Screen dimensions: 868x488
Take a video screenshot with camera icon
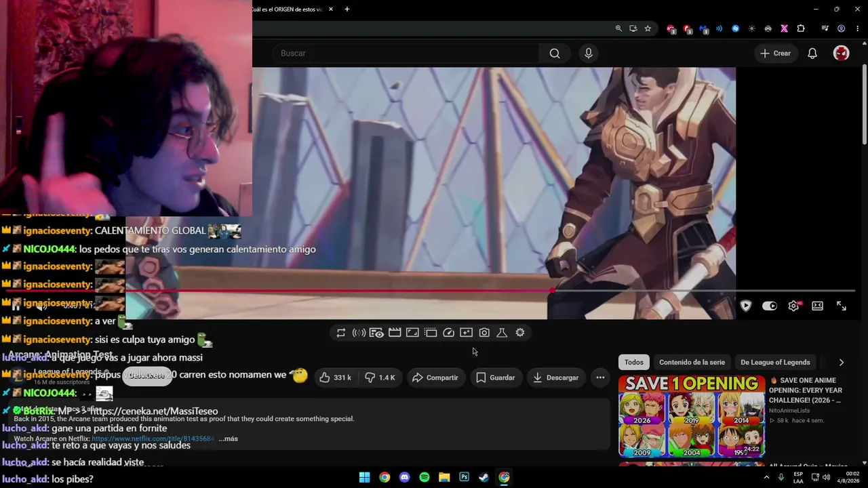484,333
